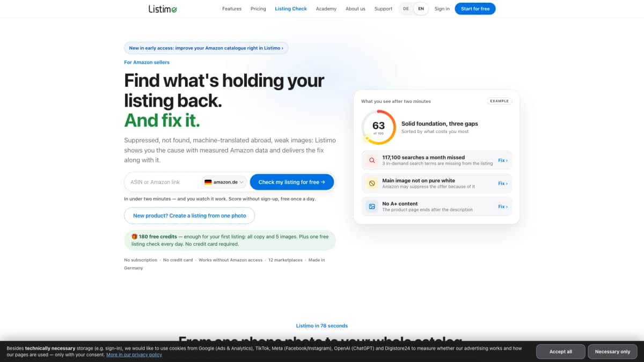Go to Listing Check
Screen dimensions: 644x362
click(291, 9)
